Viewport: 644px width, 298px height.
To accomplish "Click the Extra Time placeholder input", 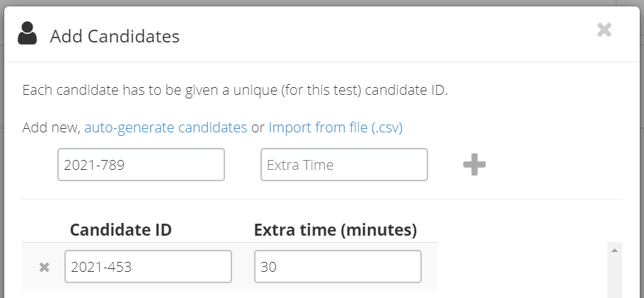I will pyautogui.click(x=344, y=164).
